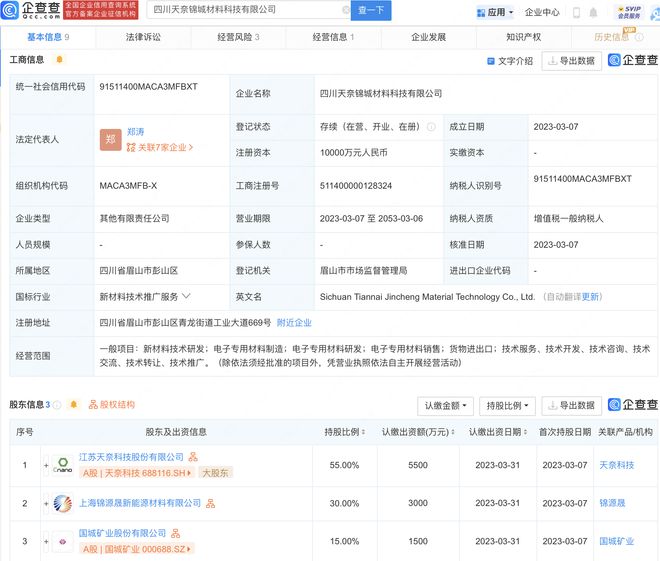Image resolution: width=660 pixels, height=561 pixels.
Task: Switch to 法律诉讼 tab
Action: (x=143, y=37)
